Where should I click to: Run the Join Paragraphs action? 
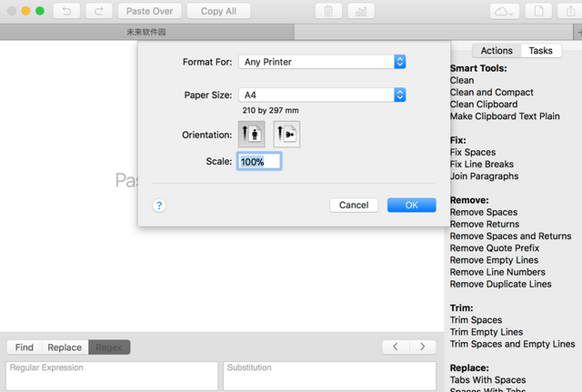pyautogui.click(x=484, y=176)
